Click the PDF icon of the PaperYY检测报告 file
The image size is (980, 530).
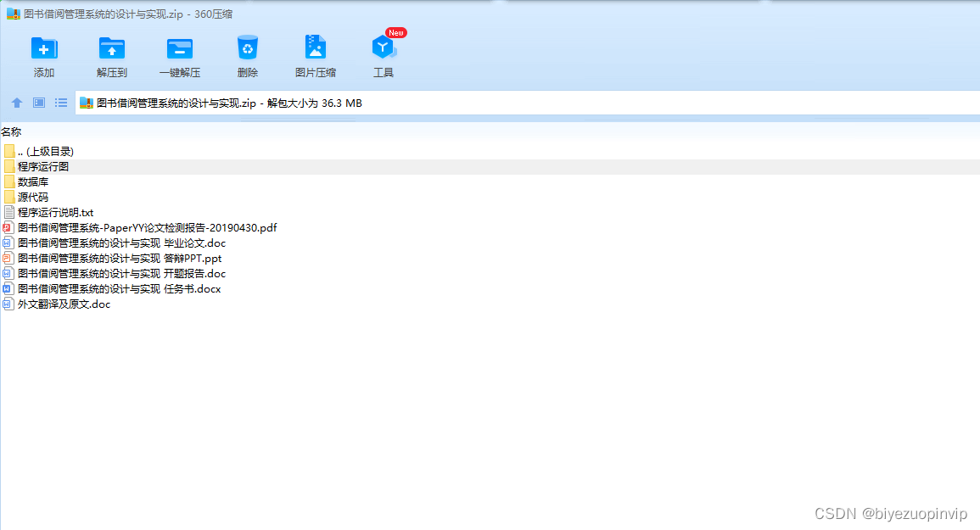[x=8, y=227]
